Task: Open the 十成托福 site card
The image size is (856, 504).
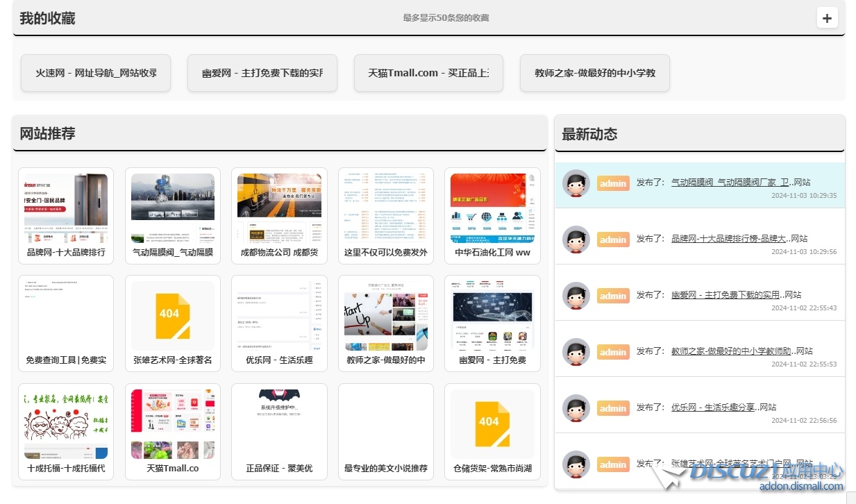Action: coord(66,432)
